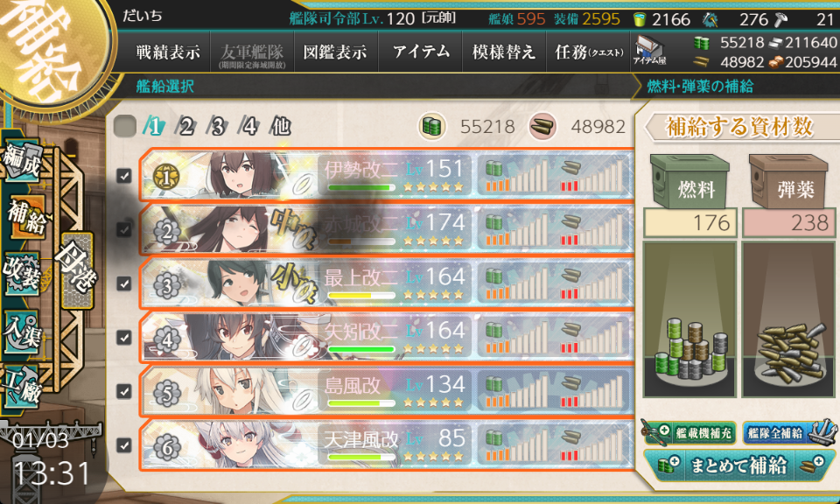Click the 艦隊全補給 fleet resupply button
The width and height of the screenshot is (840, 504).
point(788,433)
